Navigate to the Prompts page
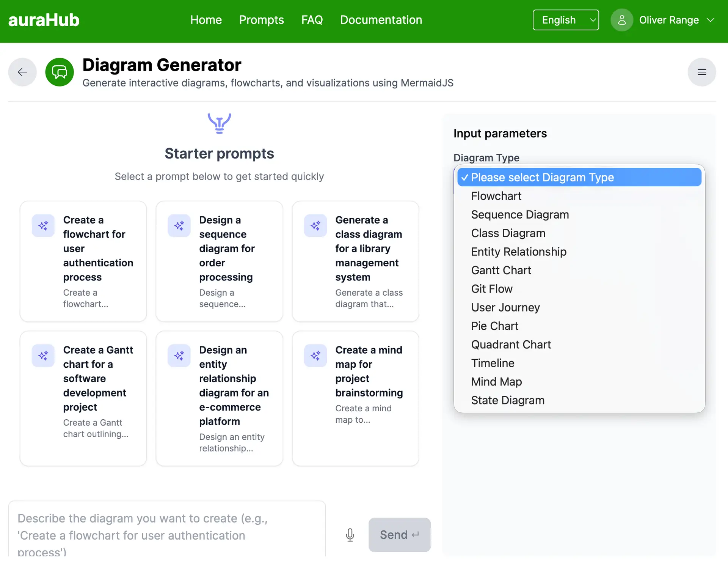 pos(261,20)
